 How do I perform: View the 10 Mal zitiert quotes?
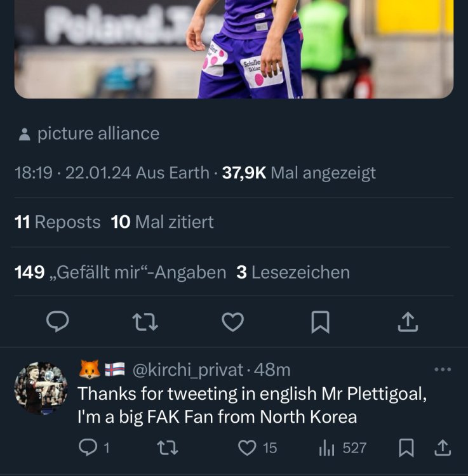163,222
